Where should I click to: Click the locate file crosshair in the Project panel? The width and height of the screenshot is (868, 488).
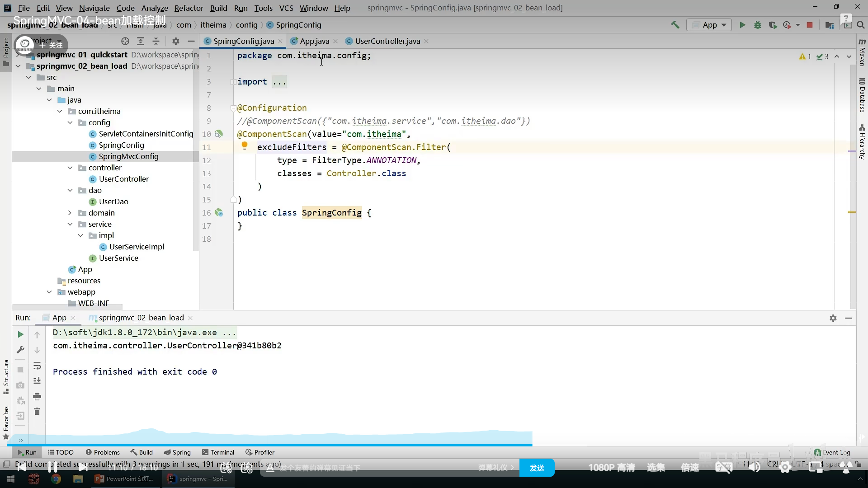125,41
